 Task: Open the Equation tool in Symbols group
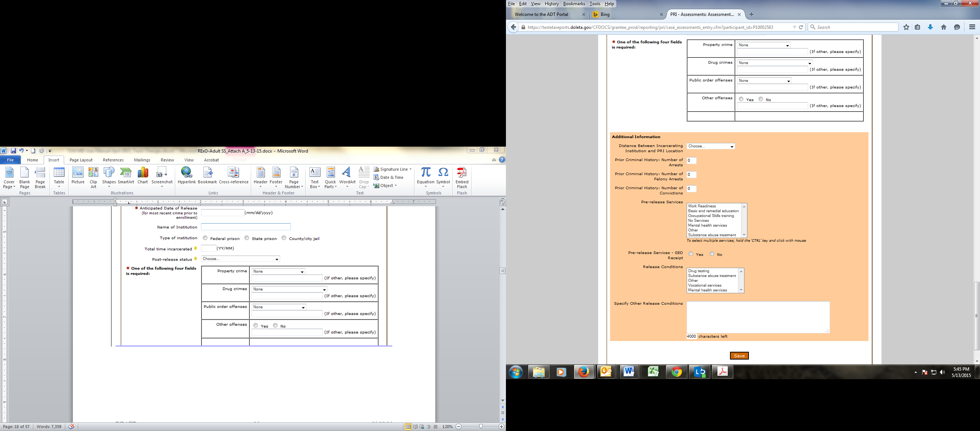tap(425, 176)
